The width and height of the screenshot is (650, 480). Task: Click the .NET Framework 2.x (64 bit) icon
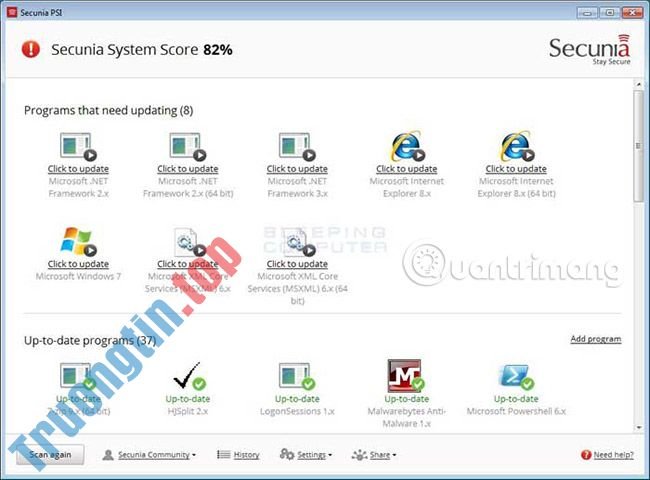click(x=187, y=146)
